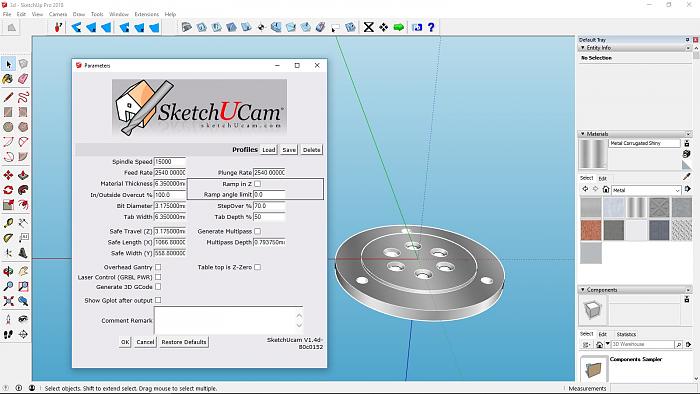Select the Push/Pull tool

(x=23, y=175)
